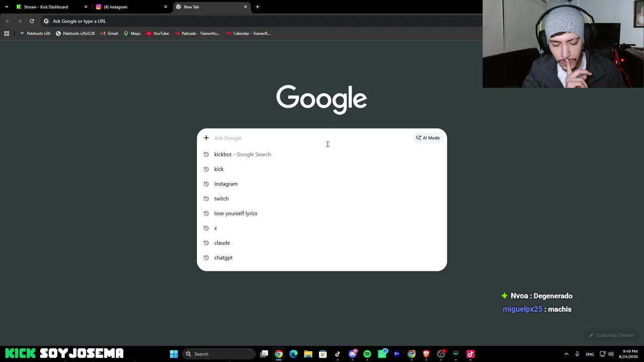Open the Paletools v26.0.28 bookmark
This screenshot has height=362, width=644.
[75, 34]
